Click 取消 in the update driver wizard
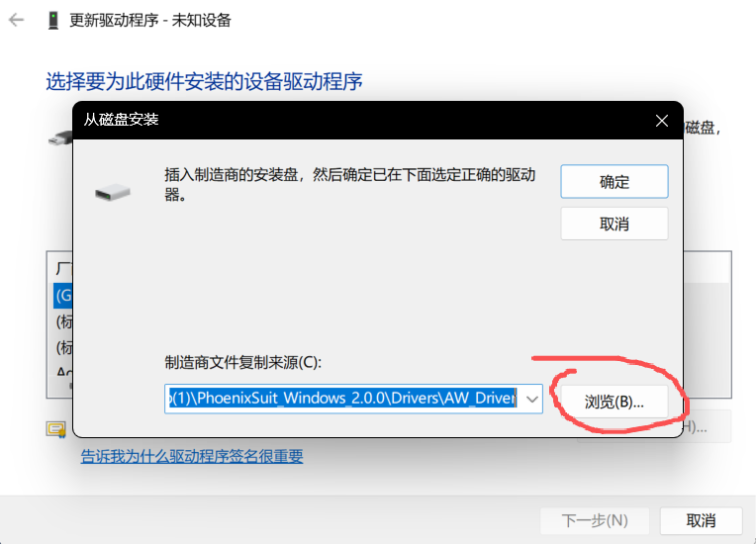Image resolution: width=756 pixels, height=544 pixels. [x=701, y=520]
